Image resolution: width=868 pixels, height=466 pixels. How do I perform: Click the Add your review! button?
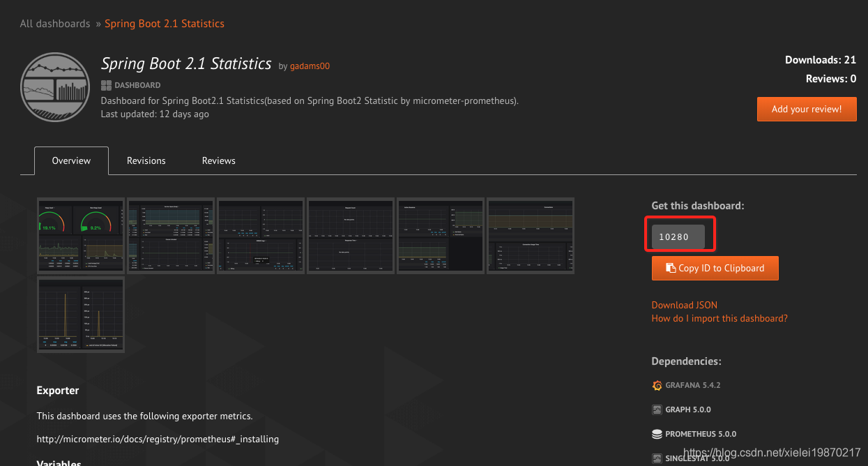click(807, 109)
